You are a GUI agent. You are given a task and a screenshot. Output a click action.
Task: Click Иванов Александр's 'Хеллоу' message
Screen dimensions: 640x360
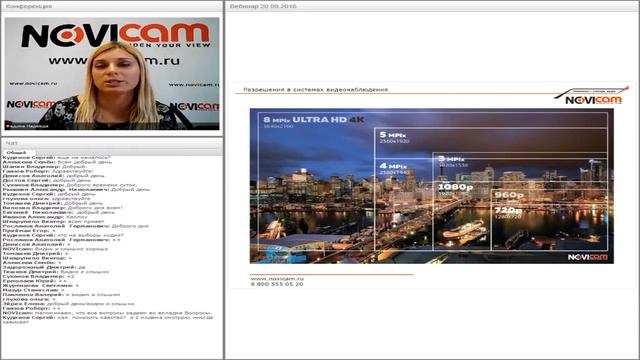pos(45,217)
